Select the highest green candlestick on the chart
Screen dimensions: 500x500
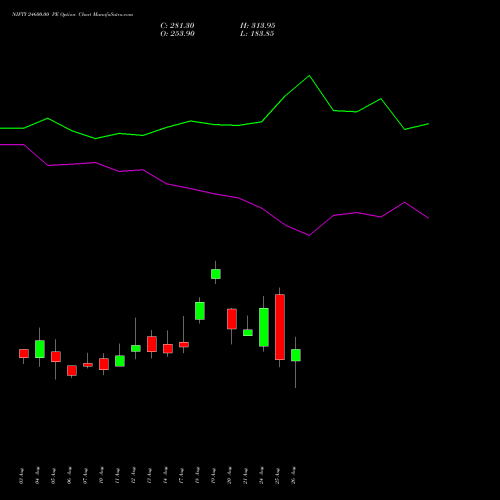click(216, 274)
